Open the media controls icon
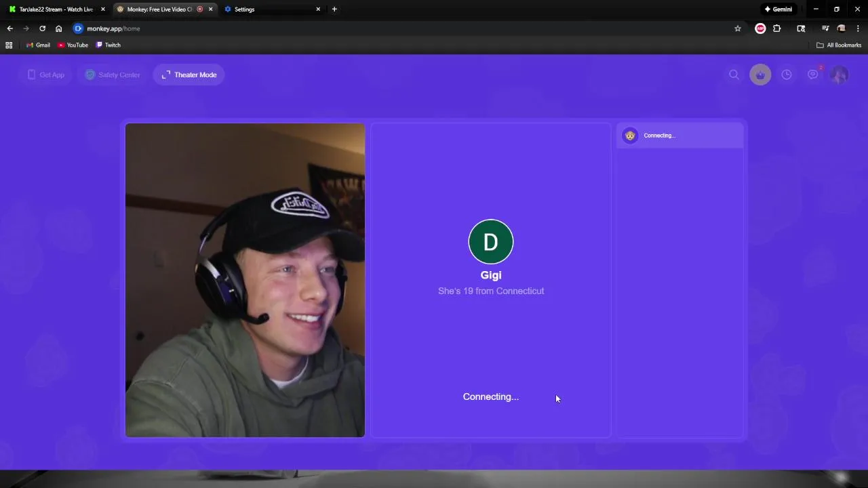 coord(825,28)
